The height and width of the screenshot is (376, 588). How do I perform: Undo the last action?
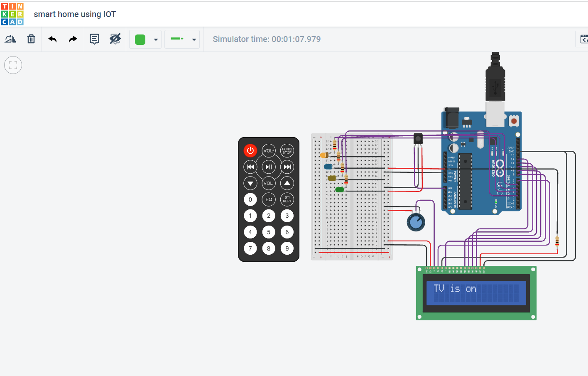click(x=52, y=39)
